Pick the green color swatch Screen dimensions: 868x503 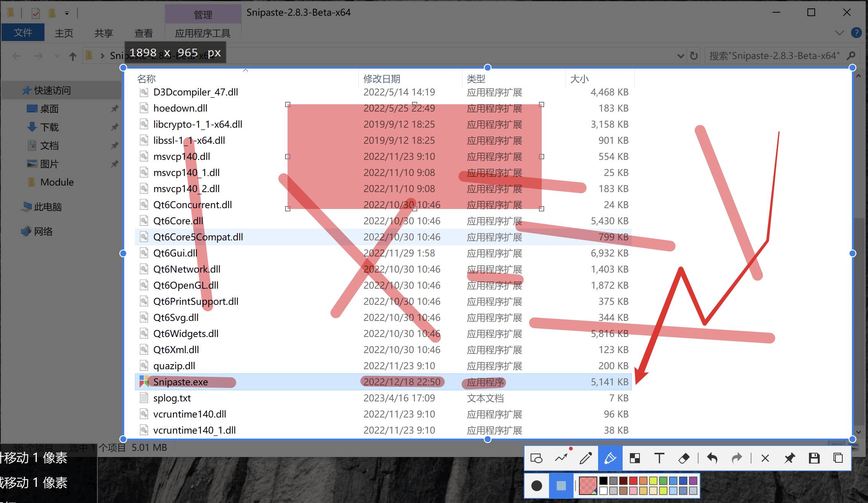(x=663, y=481)
